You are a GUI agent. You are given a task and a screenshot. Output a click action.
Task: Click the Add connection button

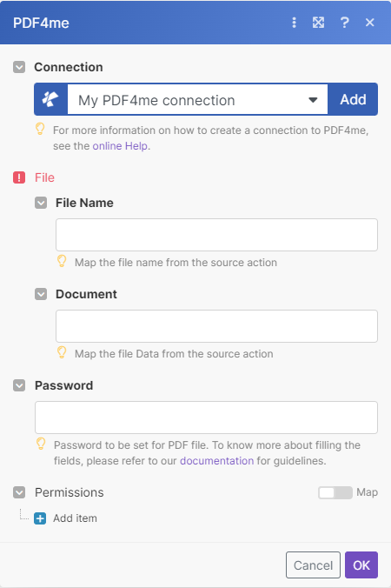tap(353, 99)
